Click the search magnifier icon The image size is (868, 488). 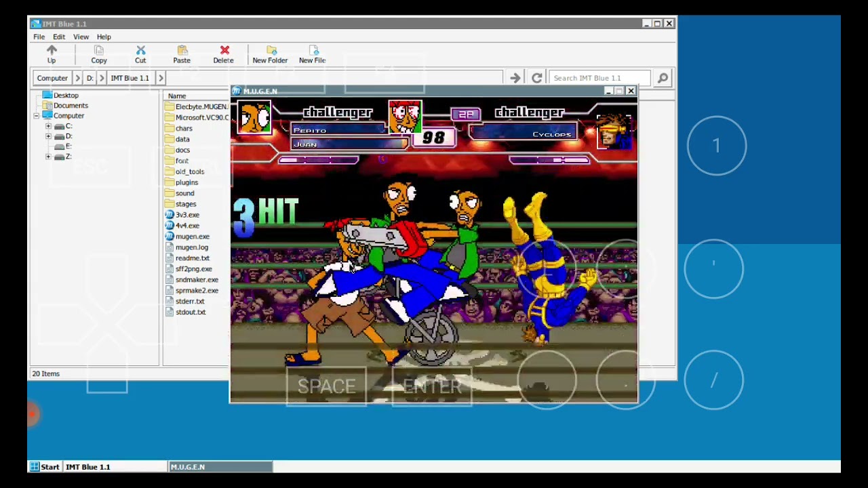tap(663, 78)
